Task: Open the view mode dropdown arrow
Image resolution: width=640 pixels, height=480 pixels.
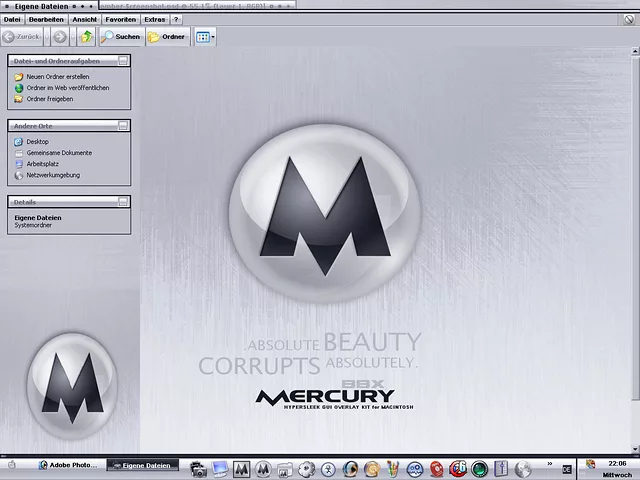Action: 213,37
